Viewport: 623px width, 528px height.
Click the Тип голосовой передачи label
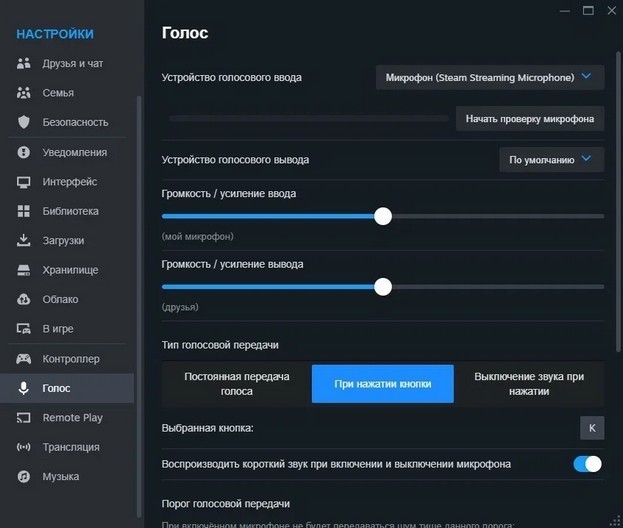220,345
